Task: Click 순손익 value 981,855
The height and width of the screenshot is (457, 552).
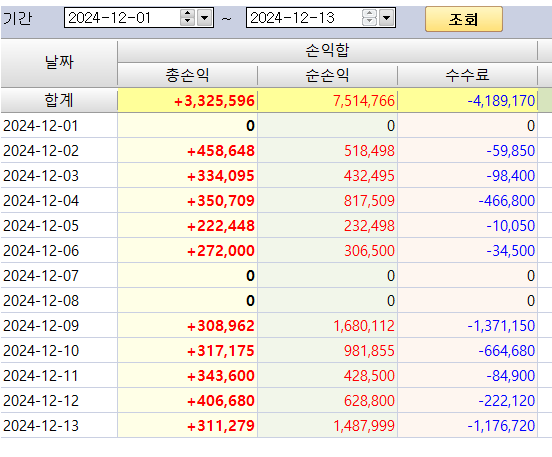Action: [369, 351]
